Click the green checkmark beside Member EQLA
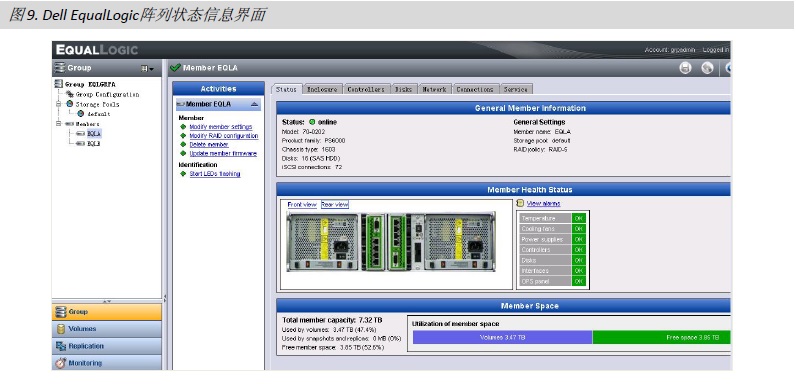Viewport: 796px width, 384px height. 175,68
